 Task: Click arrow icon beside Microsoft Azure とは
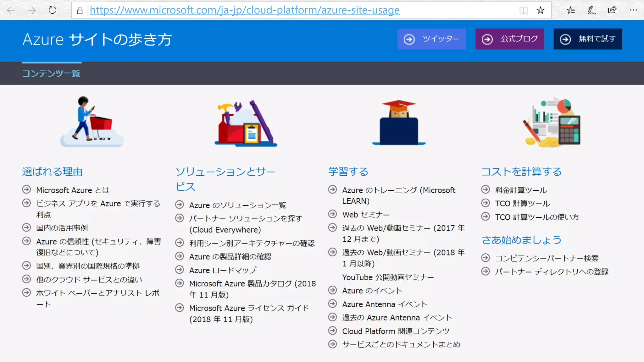pos(26,189)
